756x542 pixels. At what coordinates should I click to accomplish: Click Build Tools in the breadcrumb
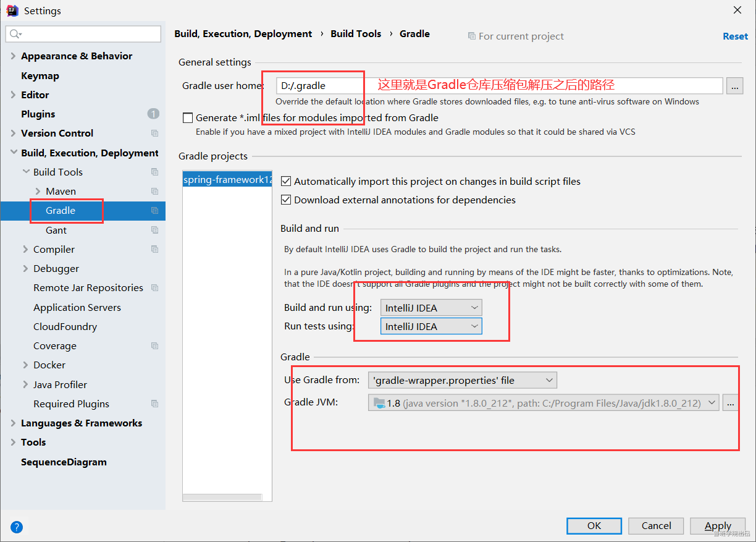(356, 34)
